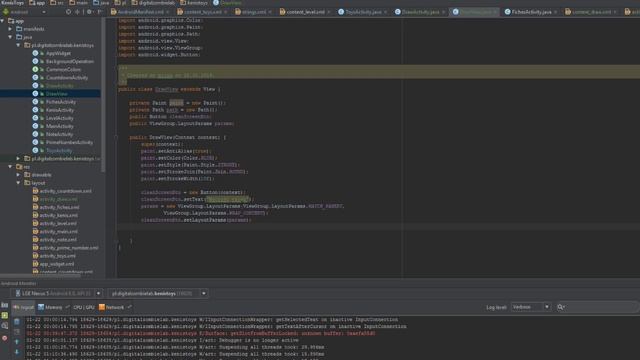Image resolution: width=640 pixels, height=360 pixels.
Task: Open activity_countdown.xml layout file
Action: click(65, 191)
